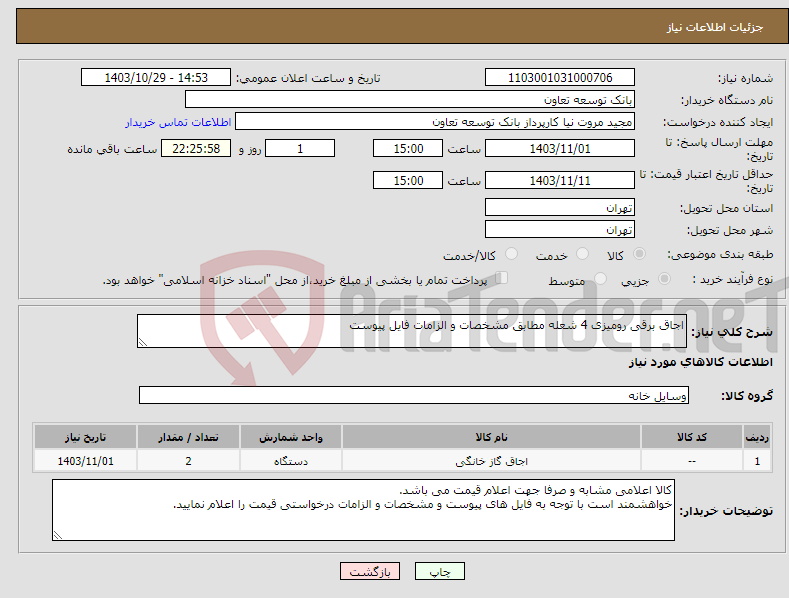Click the چاپ print button

click(x=439, y=571)
